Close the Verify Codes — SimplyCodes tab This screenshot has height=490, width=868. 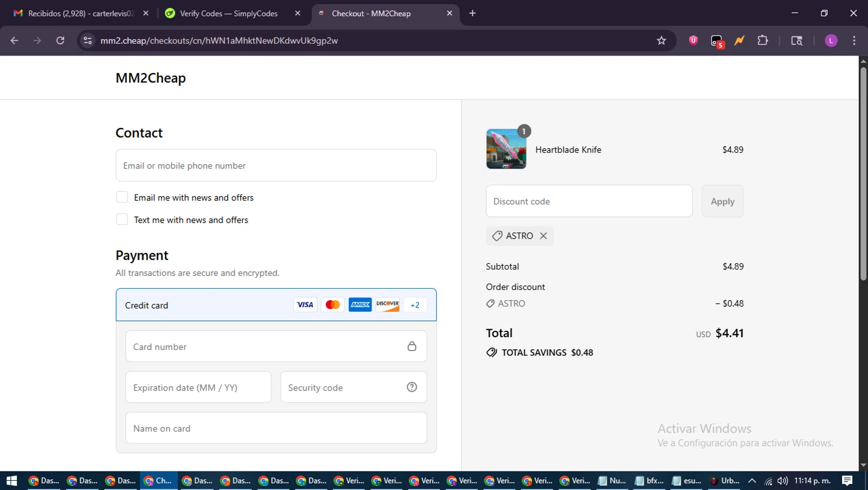tap(297, 13)
